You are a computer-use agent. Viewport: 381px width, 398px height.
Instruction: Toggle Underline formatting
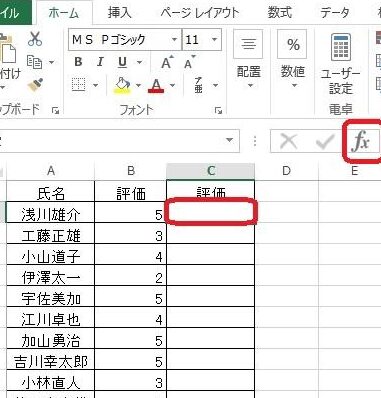(122, 62)
